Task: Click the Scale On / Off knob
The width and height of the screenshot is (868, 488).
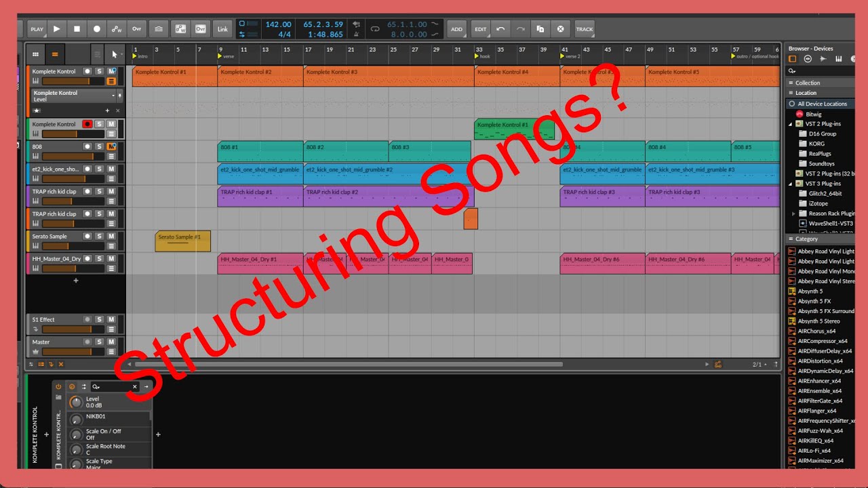Action: [x=76, y=434]
